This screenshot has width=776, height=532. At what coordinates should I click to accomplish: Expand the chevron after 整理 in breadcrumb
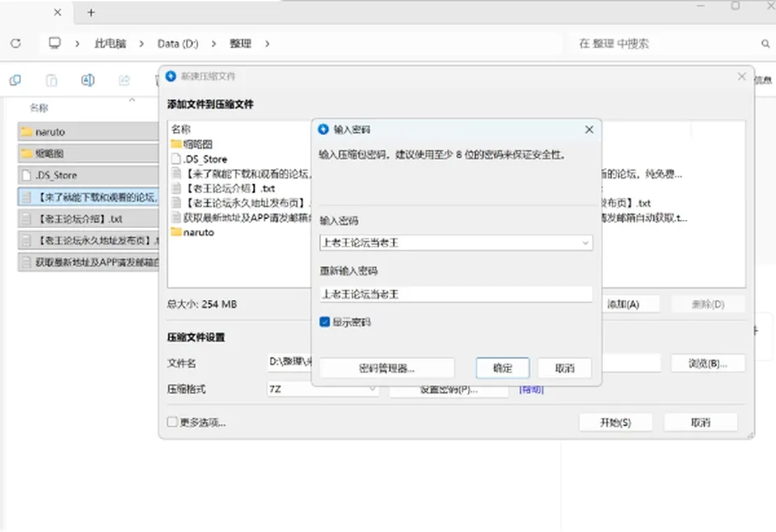pos(268,44)
